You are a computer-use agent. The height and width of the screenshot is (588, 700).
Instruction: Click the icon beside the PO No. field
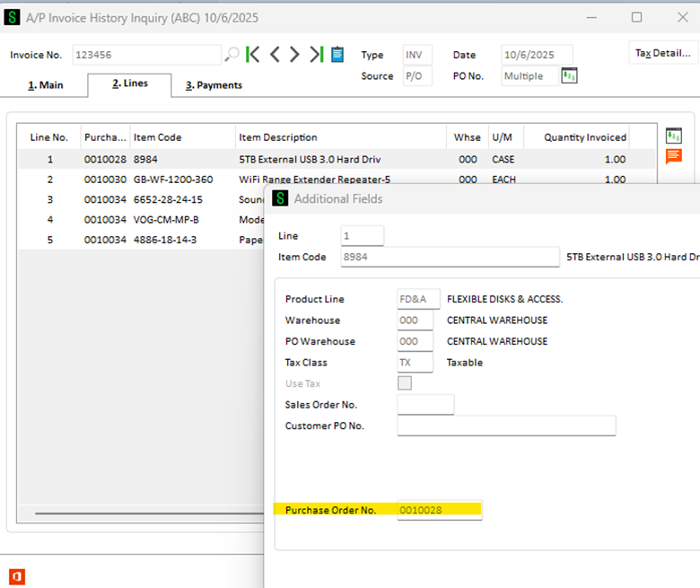(569, 76)
